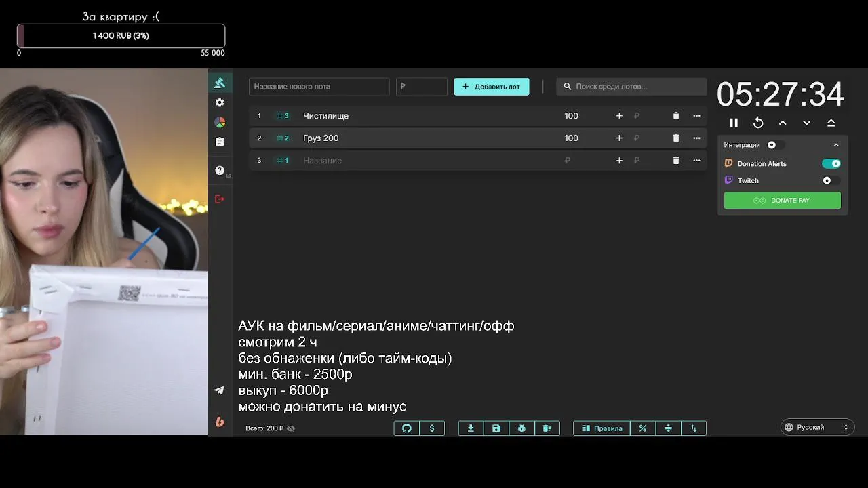
Task: Click the up-down sort arrows button
Action: coord(694,428)
